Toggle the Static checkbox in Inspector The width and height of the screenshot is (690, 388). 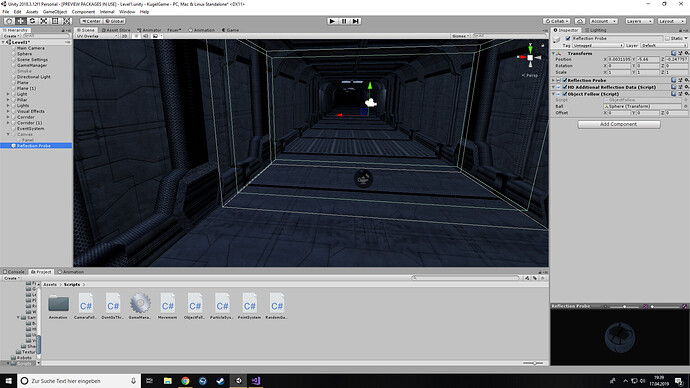(668, 38)
